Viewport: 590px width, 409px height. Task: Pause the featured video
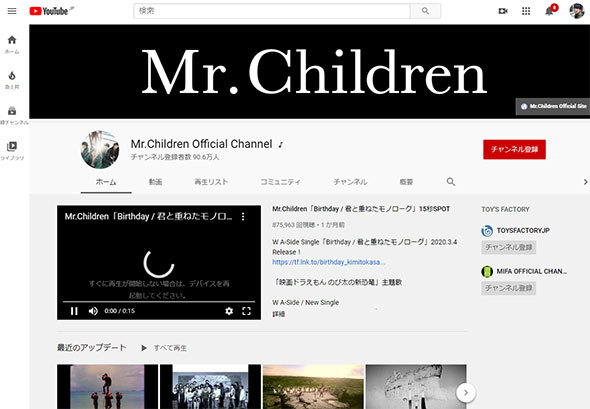(74, 311)
